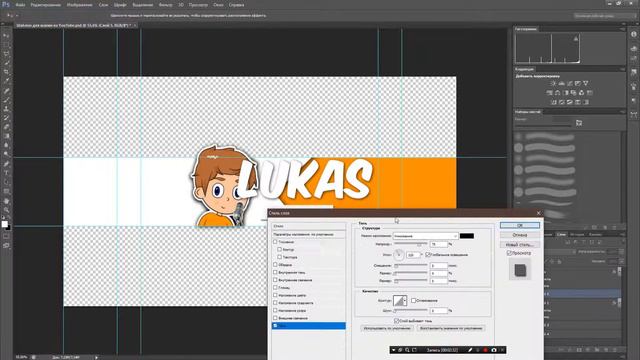The image size is (640, 360).
Task: Select the Pen tool
Action: coord(6,164)
